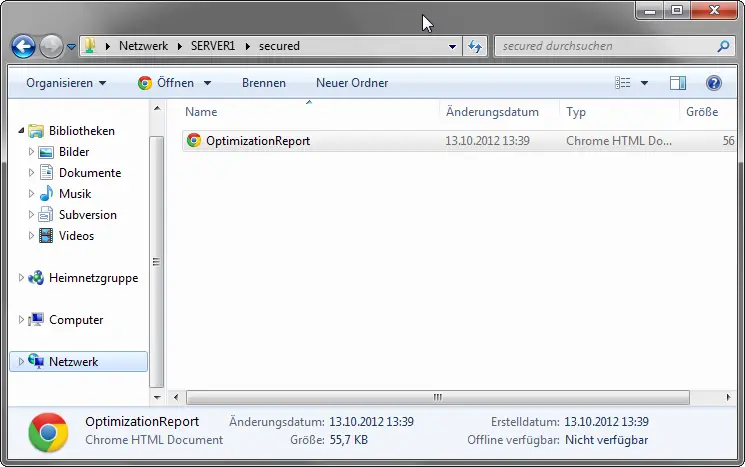Click the Computer monitor icon
Viewport: 745px width, 467px height.
(x=36, y=319)
